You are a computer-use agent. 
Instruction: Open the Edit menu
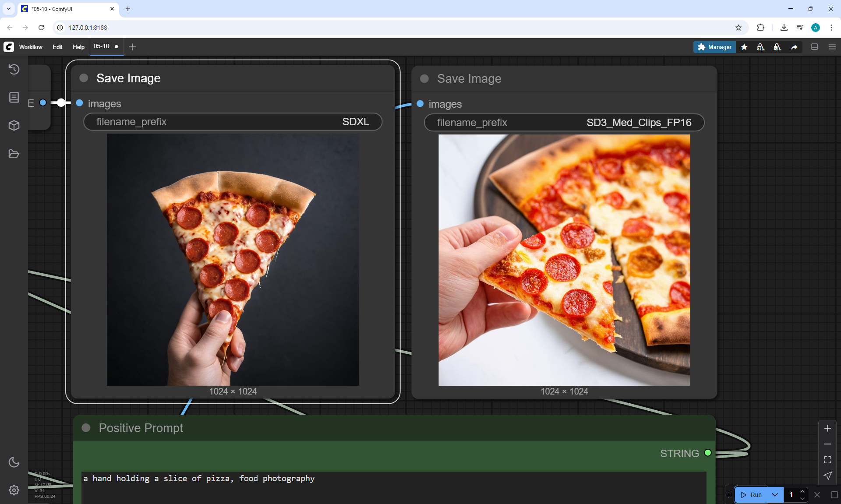pyautogui.click(x=57, y=47)
